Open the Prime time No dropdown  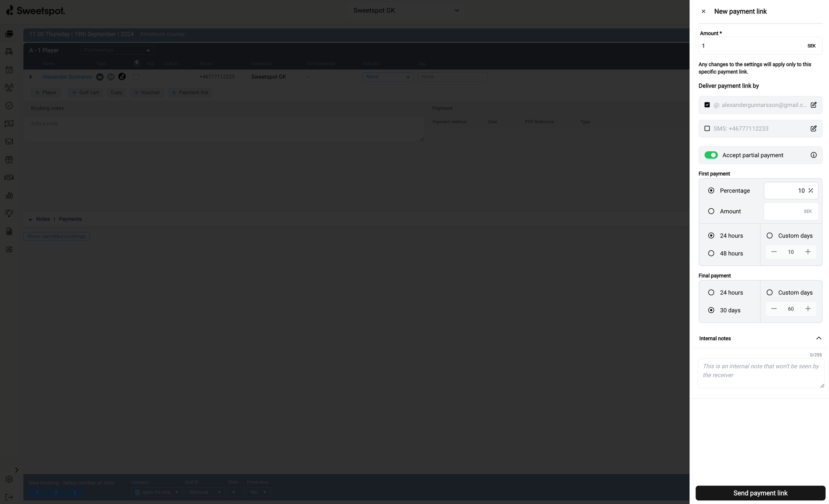pos(258,492)
